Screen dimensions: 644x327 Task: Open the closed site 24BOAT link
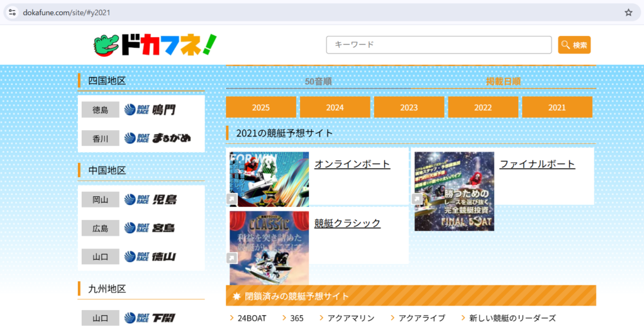252,318
